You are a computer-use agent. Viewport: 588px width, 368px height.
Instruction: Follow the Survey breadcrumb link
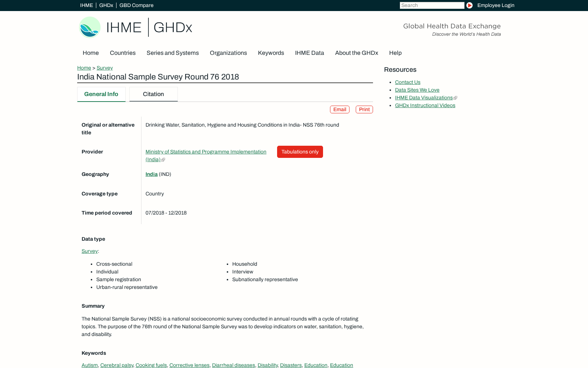[105, 68]
